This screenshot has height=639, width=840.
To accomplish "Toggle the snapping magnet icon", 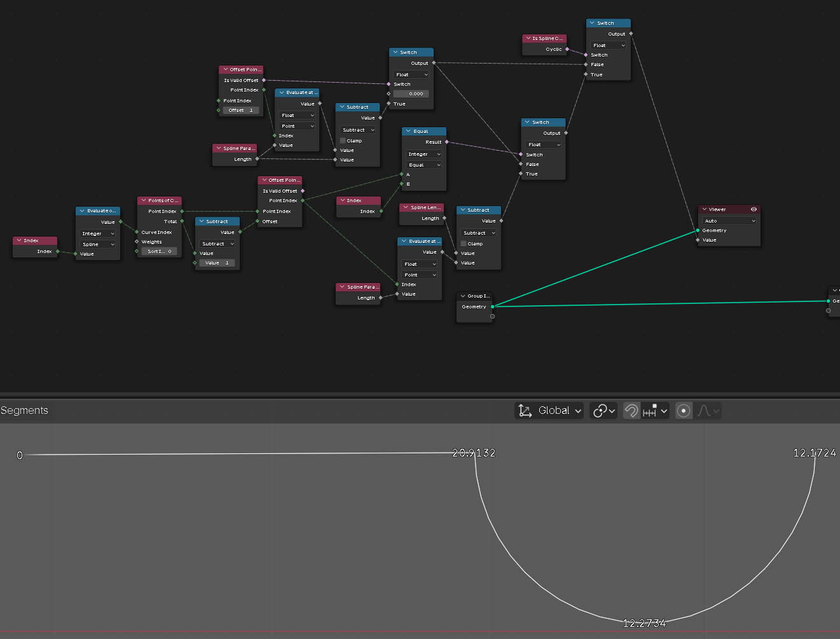I will [631, 411].
